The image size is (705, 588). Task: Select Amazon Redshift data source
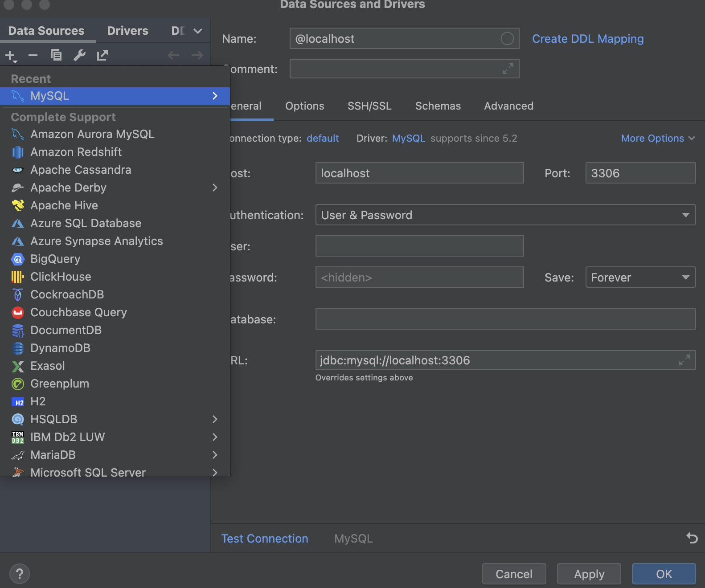[115, 152]
